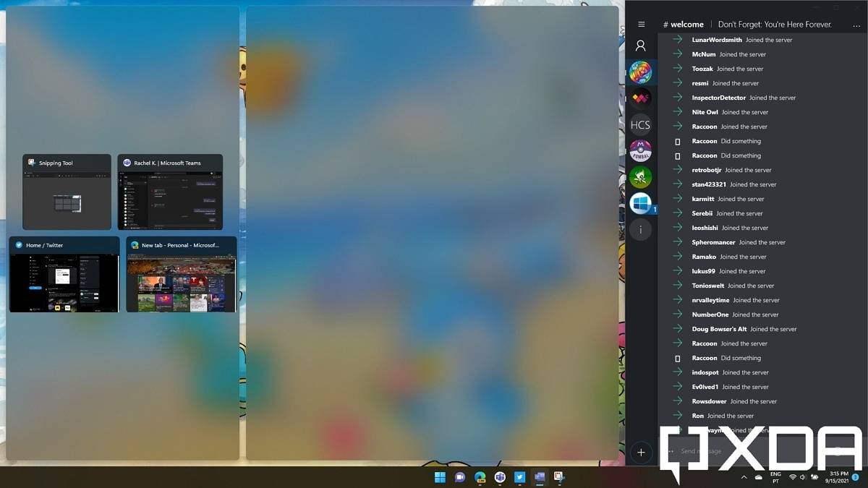Open Twitter from the taskbar
Screen dimensions: 868x488
tap(519, 477)
